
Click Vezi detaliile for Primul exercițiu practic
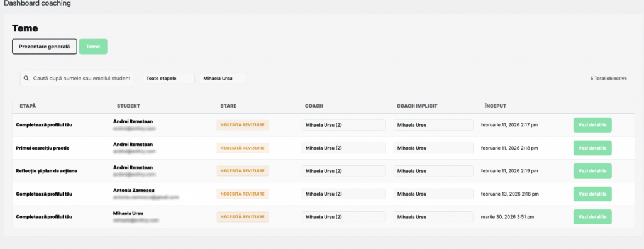point(592,148)
